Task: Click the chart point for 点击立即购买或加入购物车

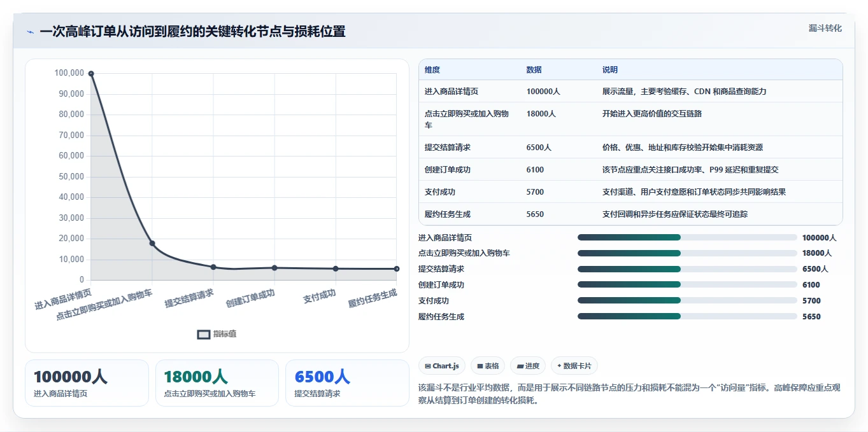Action: pyautogui.click(x=152, y=243)
